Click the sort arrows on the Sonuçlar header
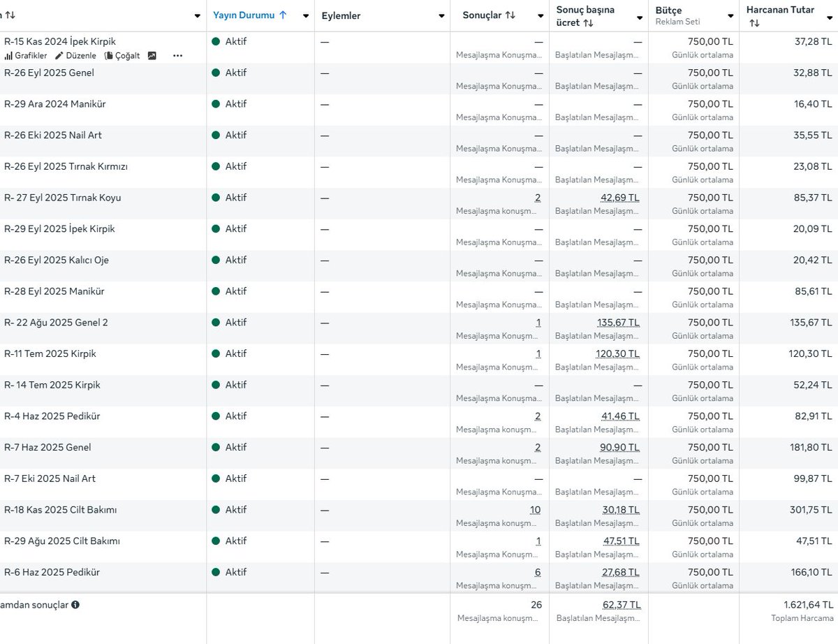Screen dimensions: 838x644 click(x=510, y=15)
